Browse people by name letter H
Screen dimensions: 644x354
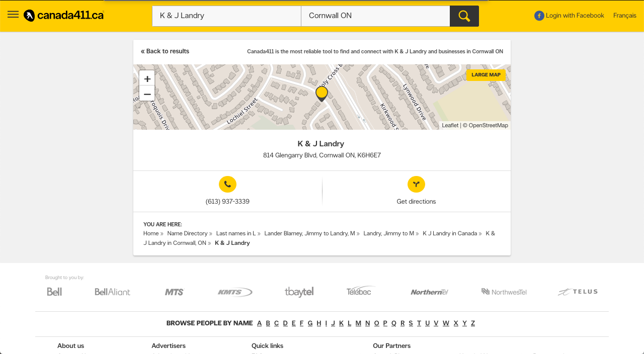coord(319,323)
